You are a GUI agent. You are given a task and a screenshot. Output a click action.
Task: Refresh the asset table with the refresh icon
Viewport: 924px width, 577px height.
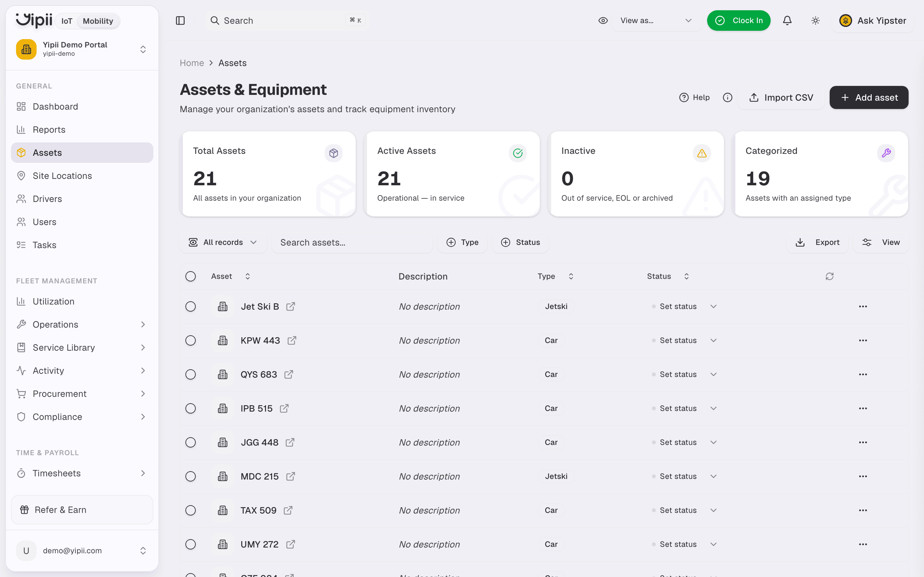[x=829, y=276]
